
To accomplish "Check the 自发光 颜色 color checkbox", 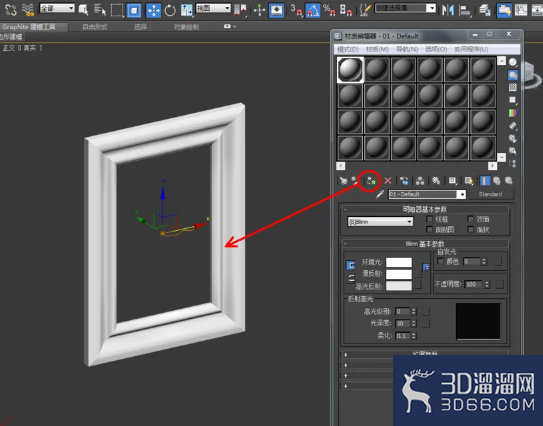I will [440, 261].
